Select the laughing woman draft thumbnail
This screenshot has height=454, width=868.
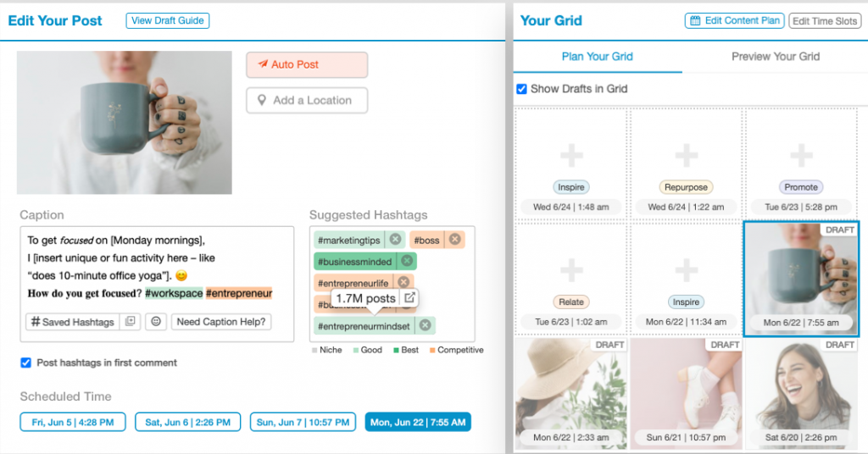coord(801,385)
